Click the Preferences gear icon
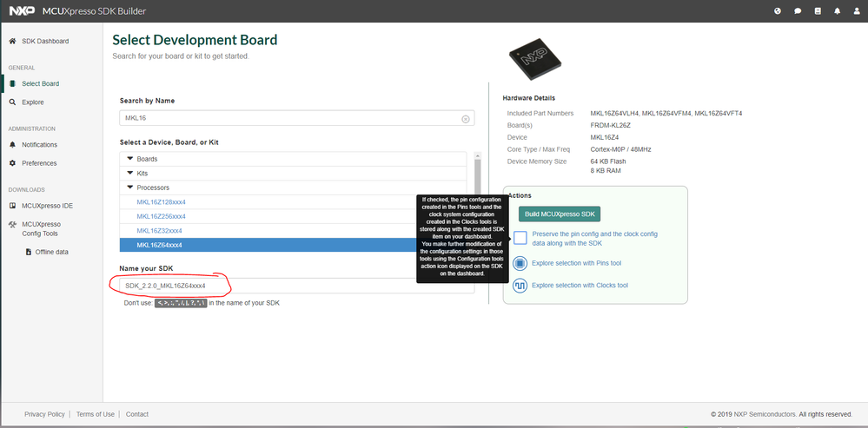 pos(12,163)
